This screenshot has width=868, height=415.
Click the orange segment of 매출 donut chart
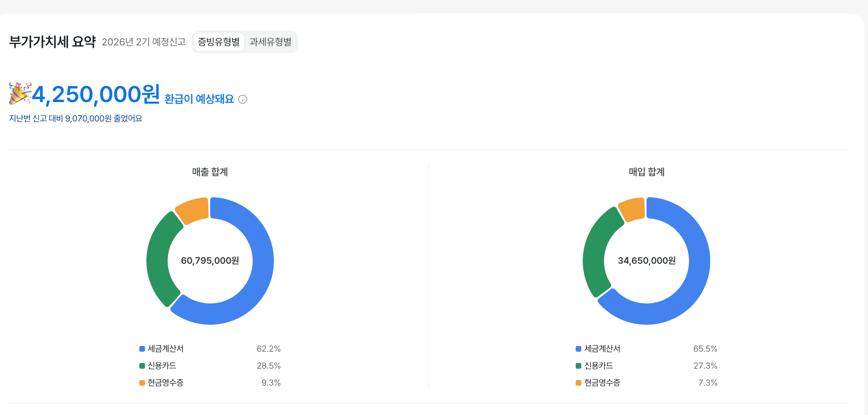[194, 209]
